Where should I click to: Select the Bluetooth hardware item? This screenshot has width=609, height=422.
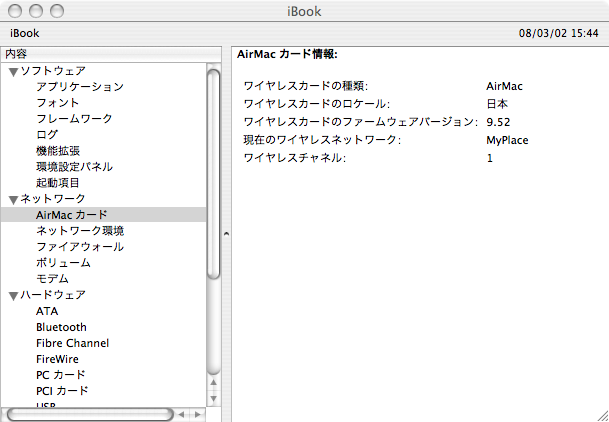tap(61, 327)
